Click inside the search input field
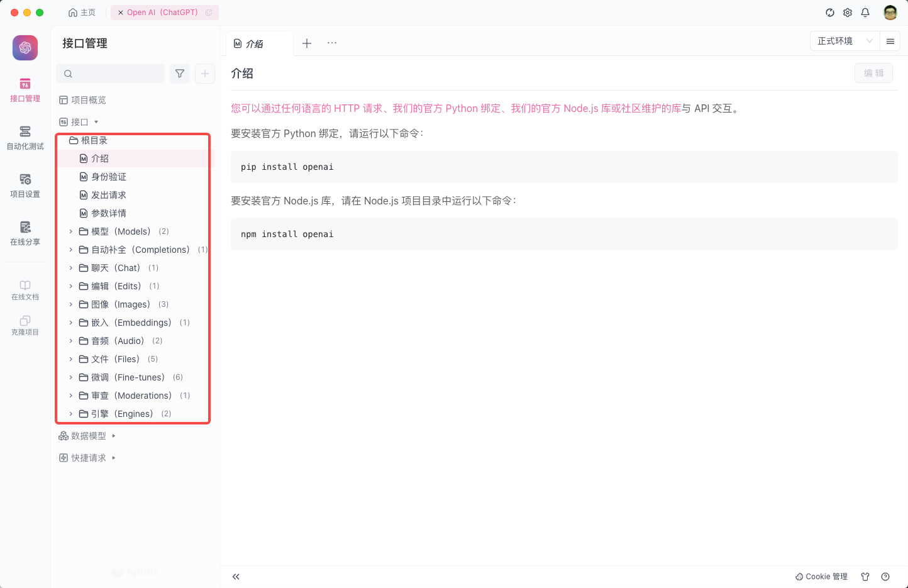Image resolution: width=908 pixels, height=588 pixels. [x=110, y=73]
